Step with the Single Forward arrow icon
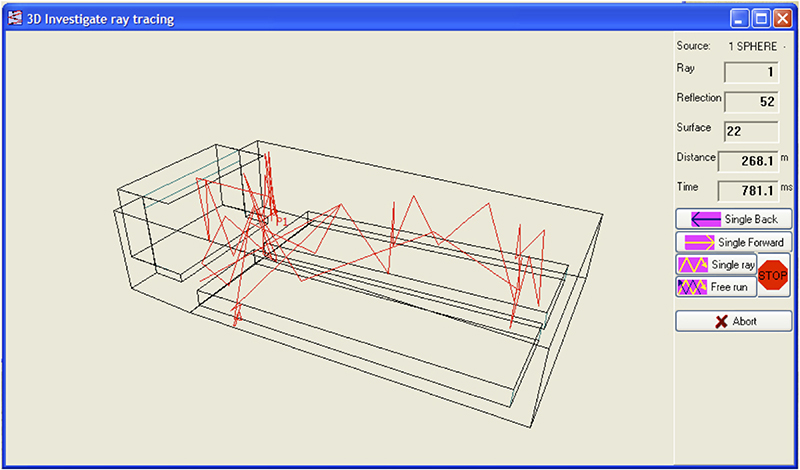This screenshot has width=800, height=470. 699,242
